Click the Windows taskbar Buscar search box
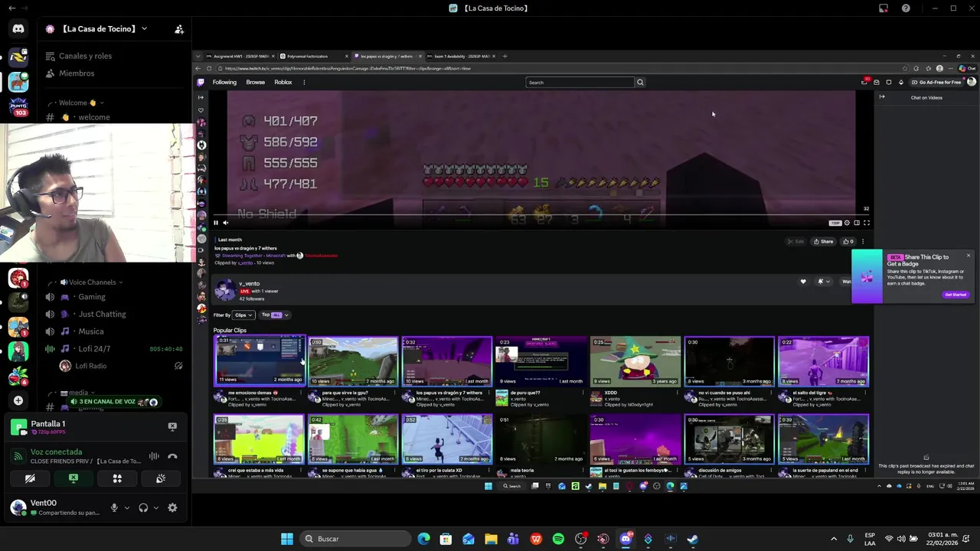980x551 pixels. [x=354, y=539]
